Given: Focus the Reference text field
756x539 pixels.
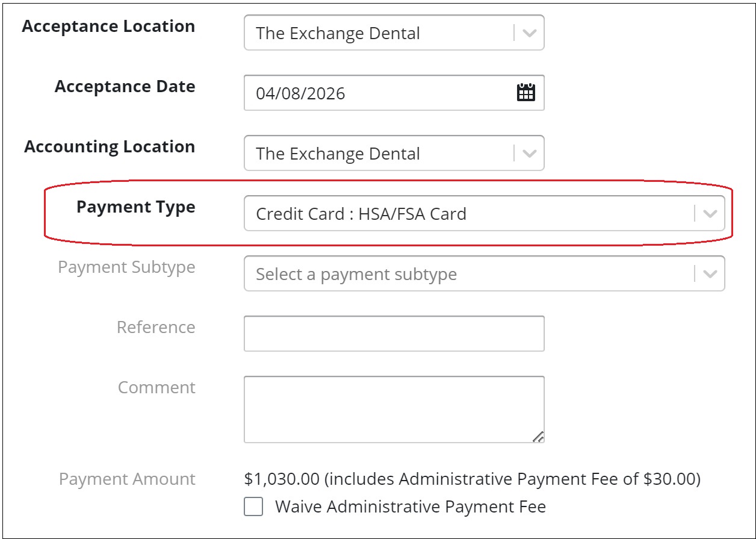Looking at the screenshot, I should click(x=394, y=334).
